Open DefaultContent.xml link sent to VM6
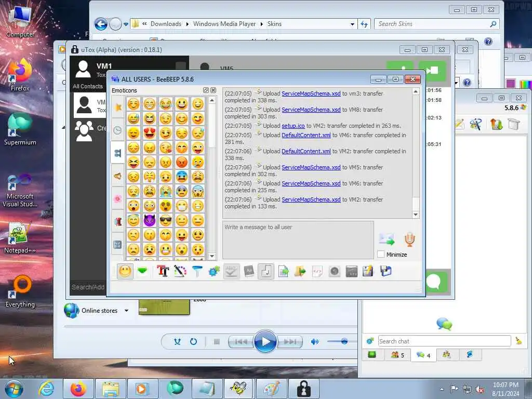Image resolution: width=532 pixels, height=399 pixels. click(306, 135)
